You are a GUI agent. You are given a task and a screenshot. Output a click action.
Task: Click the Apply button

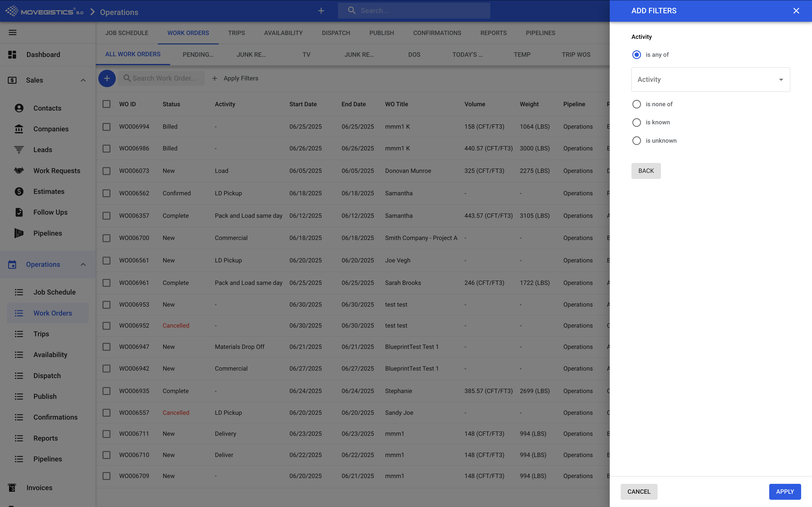click(x=784, y=492)
